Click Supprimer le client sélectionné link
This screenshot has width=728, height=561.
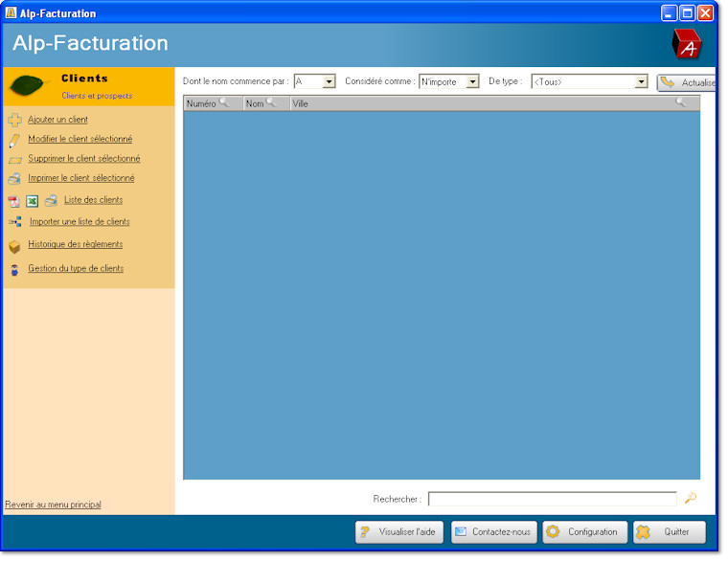(84, 159)
